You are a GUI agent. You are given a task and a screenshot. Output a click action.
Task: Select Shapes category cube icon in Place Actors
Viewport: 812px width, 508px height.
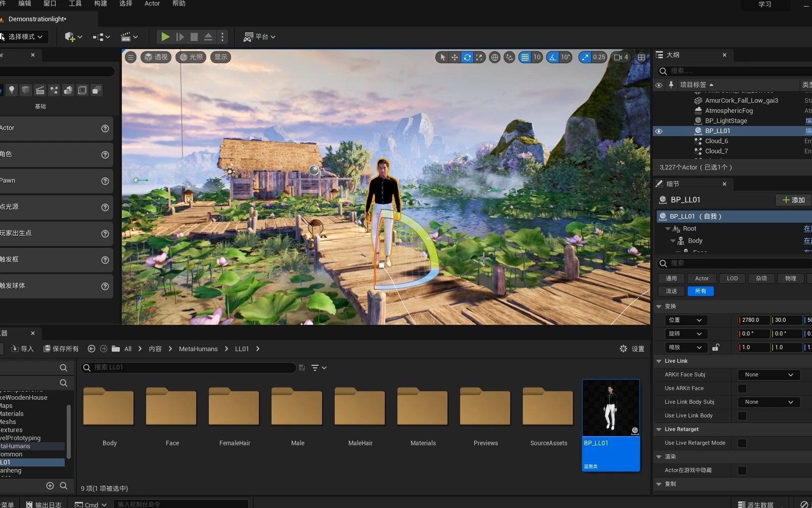[26, 90]
